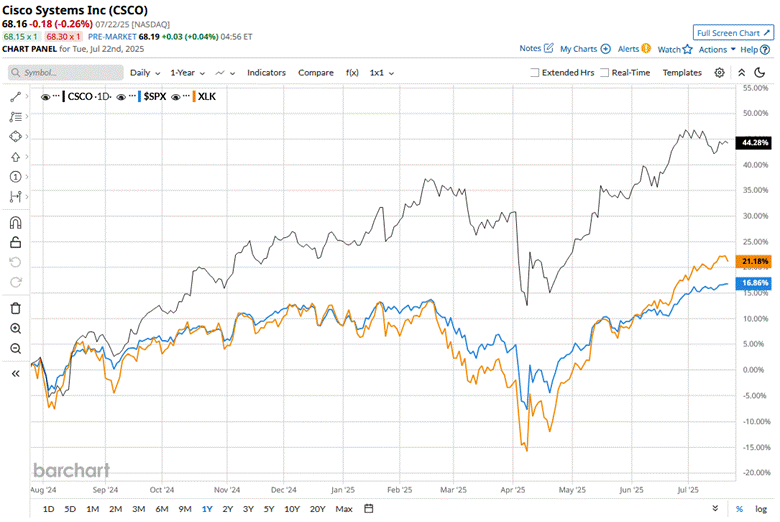Click the redo arrow icon
The height and width of the screenshot is (522, 780).
(x=15, y=282)
